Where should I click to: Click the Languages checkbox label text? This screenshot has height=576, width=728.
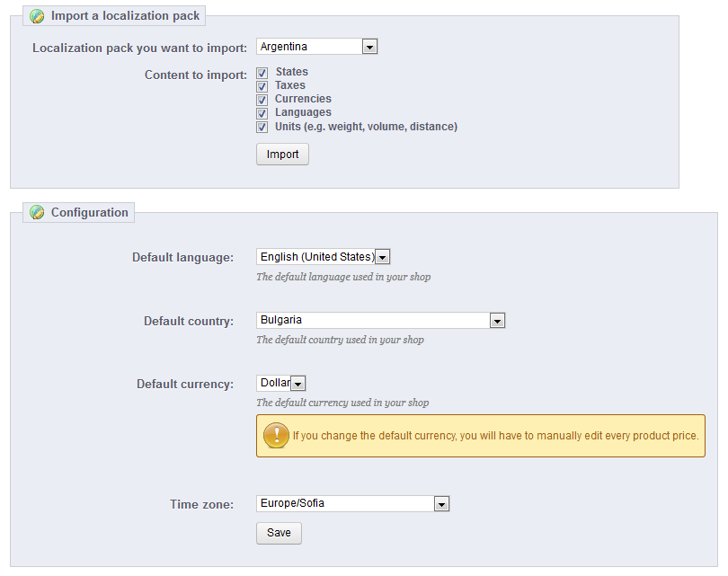[x=303, y=112]
